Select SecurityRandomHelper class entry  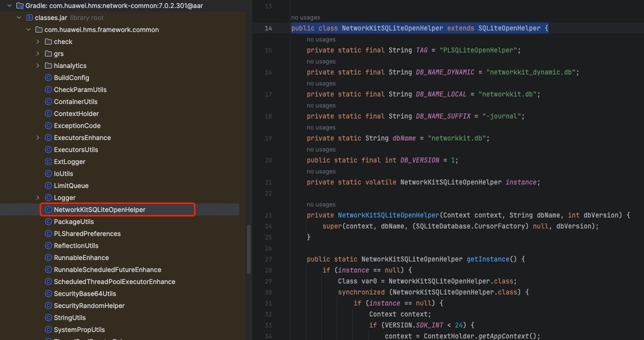tap(89, 305)
